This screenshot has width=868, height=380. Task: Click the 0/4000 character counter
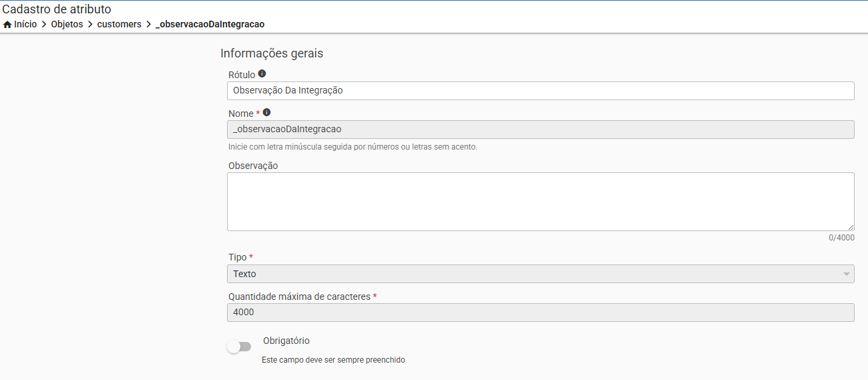(x=841, y=238)
